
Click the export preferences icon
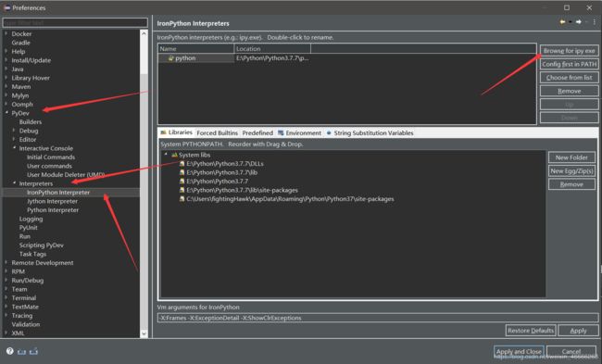point(33,351)
